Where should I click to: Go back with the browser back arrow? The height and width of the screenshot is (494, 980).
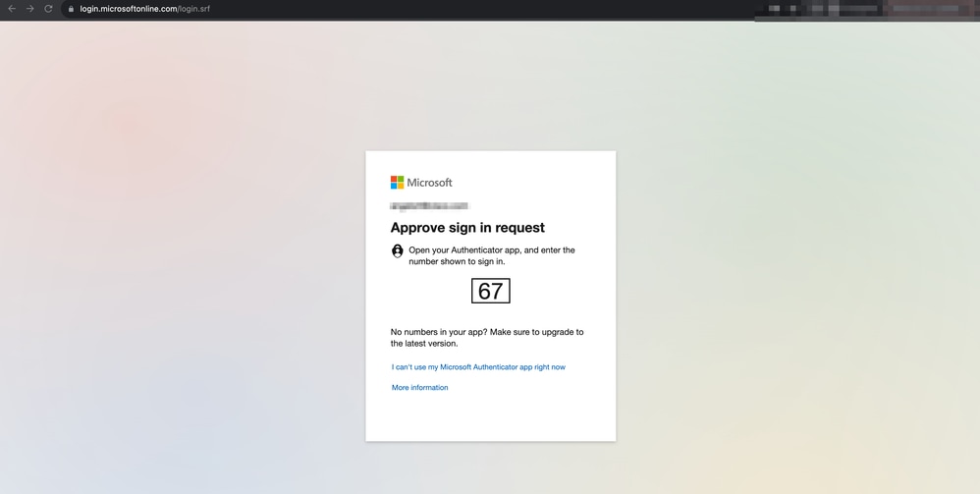point(11,9)
